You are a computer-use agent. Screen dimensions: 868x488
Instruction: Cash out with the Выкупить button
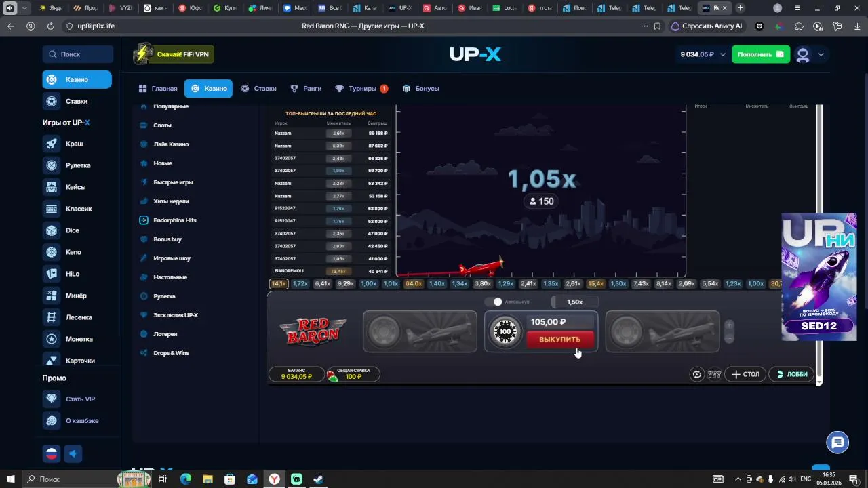[x=560, y=339]
